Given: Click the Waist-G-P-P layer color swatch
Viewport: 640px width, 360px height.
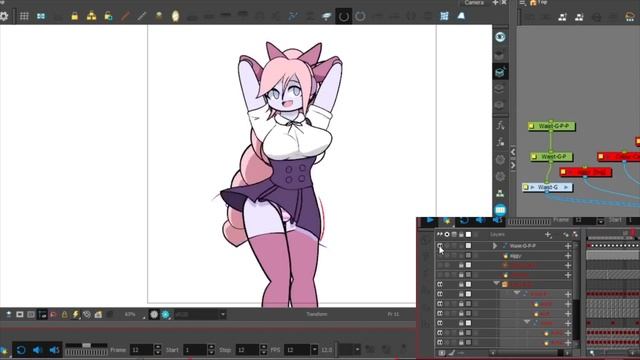Looking at the screenshot, I should click(468, 246).
